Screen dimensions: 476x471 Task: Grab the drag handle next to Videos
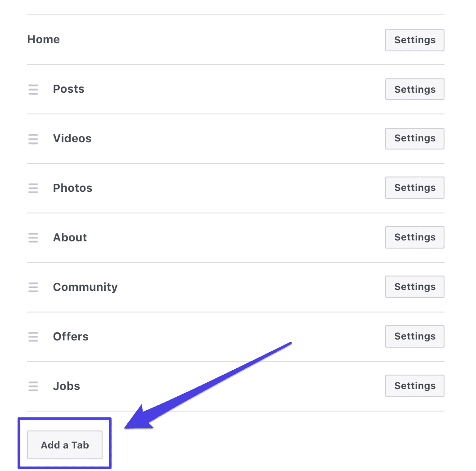33,139
